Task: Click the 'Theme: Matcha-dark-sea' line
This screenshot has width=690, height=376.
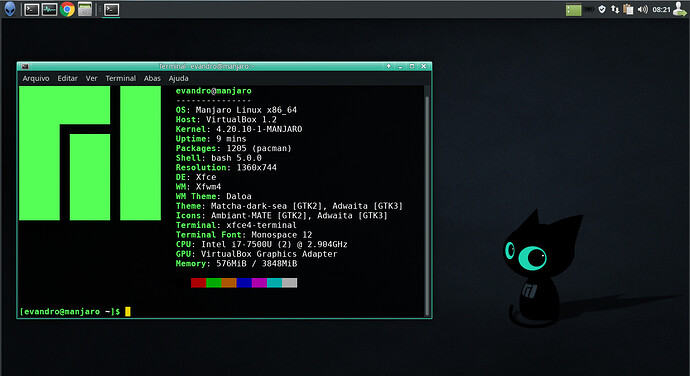Action: [289, 206]
